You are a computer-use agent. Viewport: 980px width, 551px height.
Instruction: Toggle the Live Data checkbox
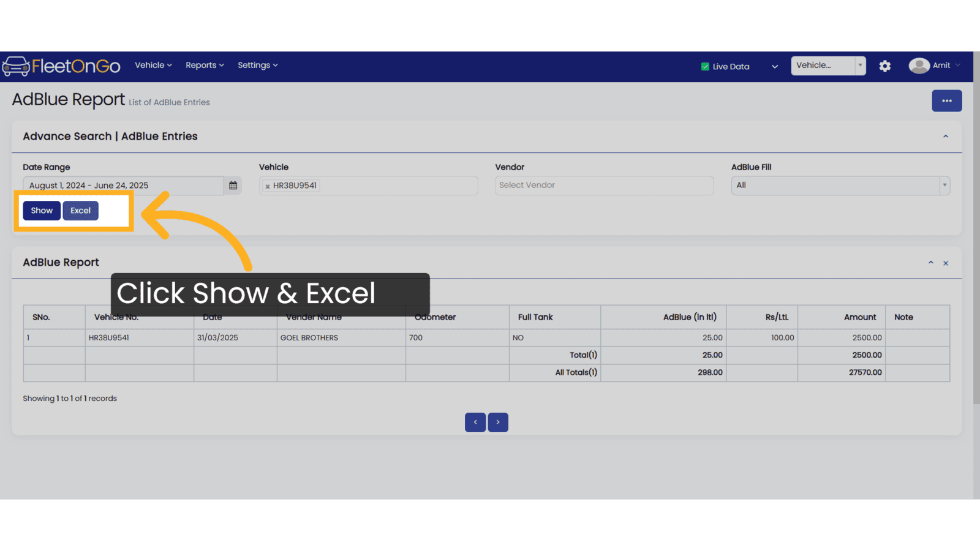[705, 67]
